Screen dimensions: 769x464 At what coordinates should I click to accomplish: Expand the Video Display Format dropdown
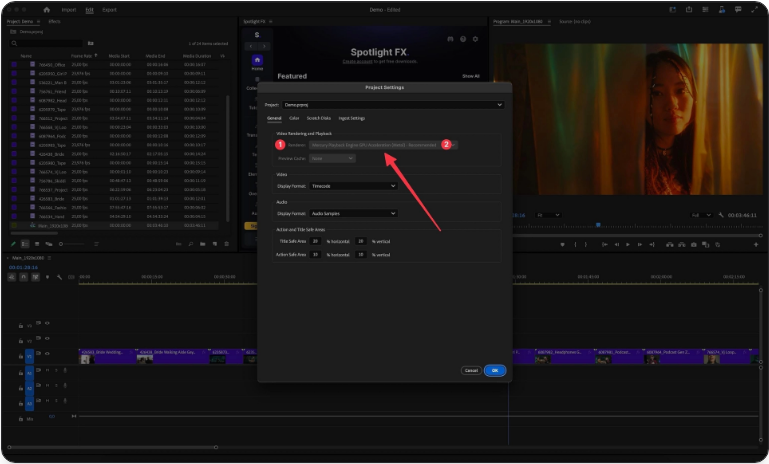(x=354, y=185)
